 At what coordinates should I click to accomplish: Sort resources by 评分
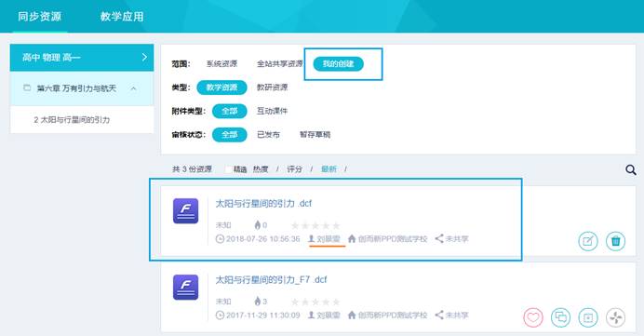[x=294, y=168]
